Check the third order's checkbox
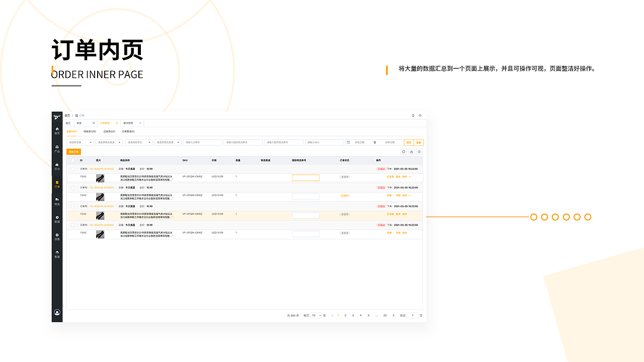Viewport: 644px width, 362px height. tap(72, 206)
